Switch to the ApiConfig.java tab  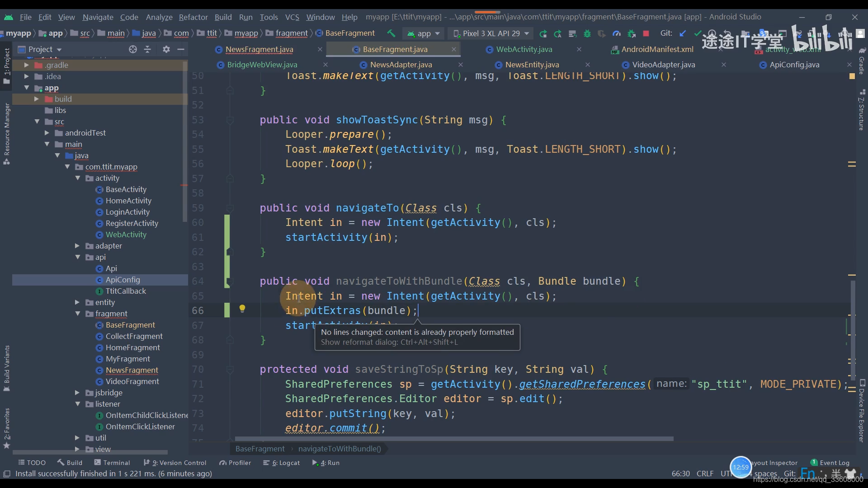(794, 65)
